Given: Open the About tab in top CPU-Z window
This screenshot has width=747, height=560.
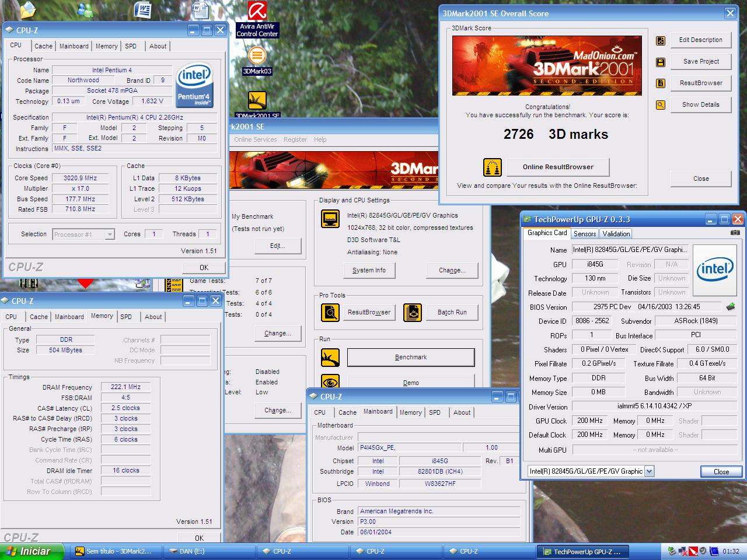Looking at the screenshot, I should point(158,46).
